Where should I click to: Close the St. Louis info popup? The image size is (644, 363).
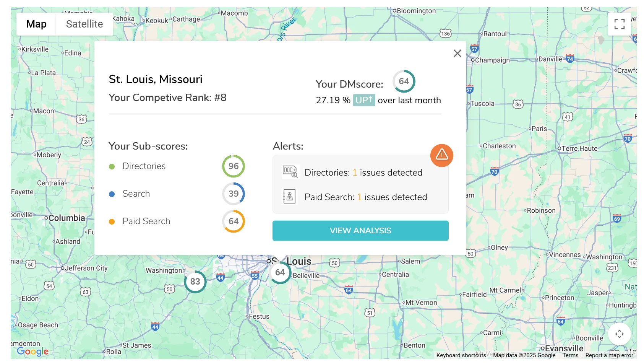tap(457, 54)
